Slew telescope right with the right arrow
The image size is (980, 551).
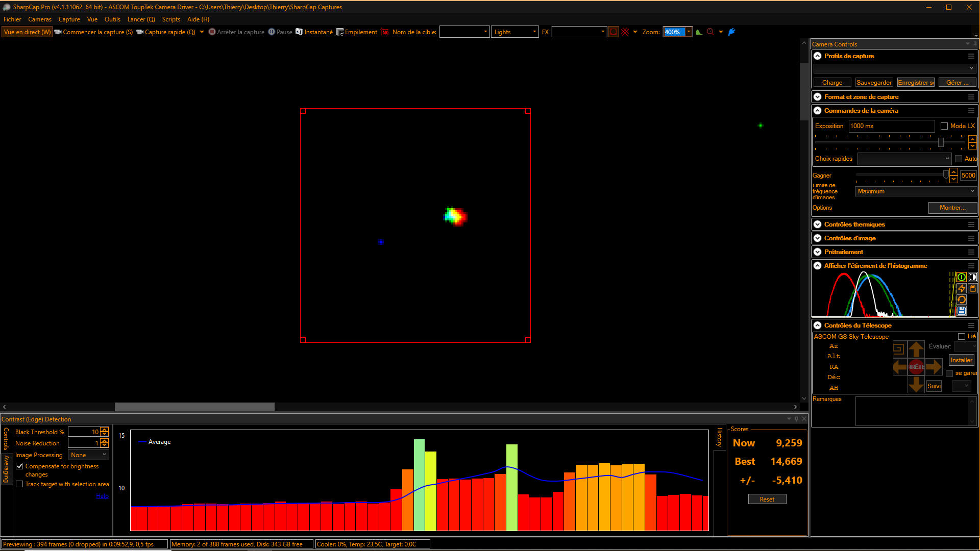934,366
